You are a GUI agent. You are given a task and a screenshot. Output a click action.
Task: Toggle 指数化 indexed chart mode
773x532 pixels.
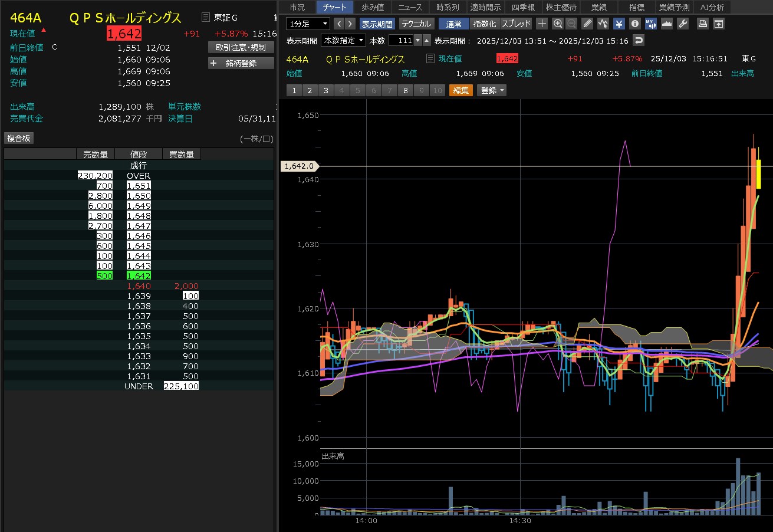[485, 24]
